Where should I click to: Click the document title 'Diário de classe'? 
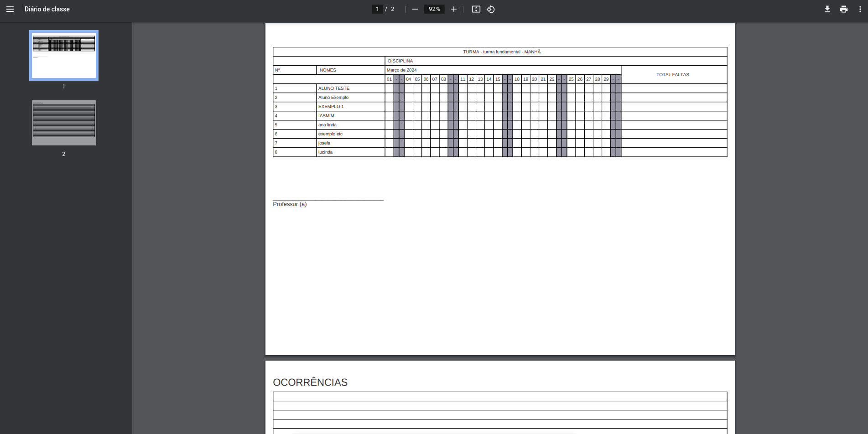[x=47, y=9]
